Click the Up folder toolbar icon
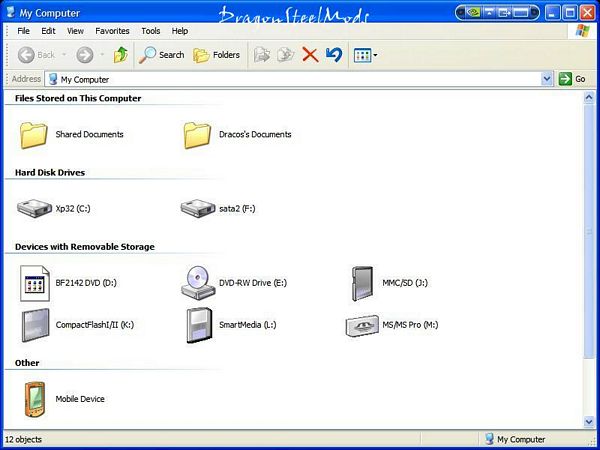 pyautogui.click(x=120, y=55)
